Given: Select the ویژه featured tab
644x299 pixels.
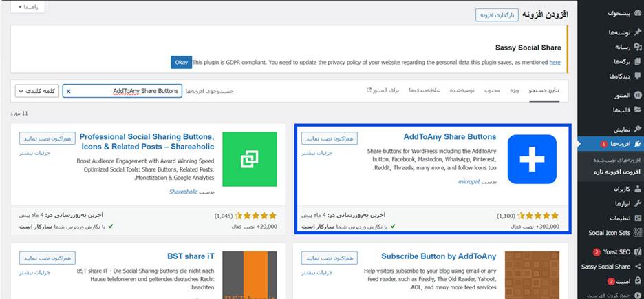Looking at the screenshot, I should tap(515, 90).
